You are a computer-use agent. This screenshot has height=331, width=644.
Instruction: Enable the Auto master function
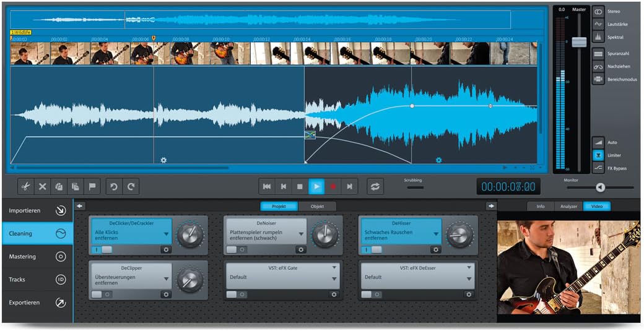[x=598, y=142]
